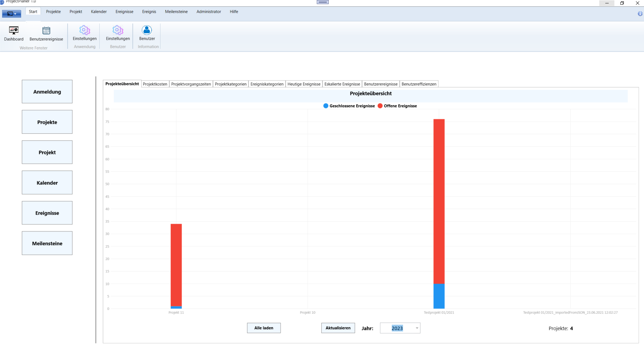
Task: Click the Projekt 10 axis label
Action: click(308, 313)
